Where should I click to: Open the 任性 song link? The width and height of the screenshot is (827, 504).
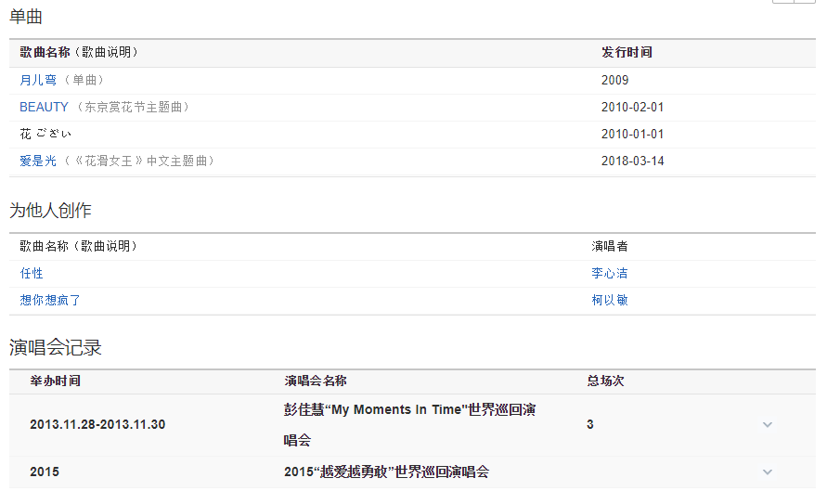click(x=32, y=274)
